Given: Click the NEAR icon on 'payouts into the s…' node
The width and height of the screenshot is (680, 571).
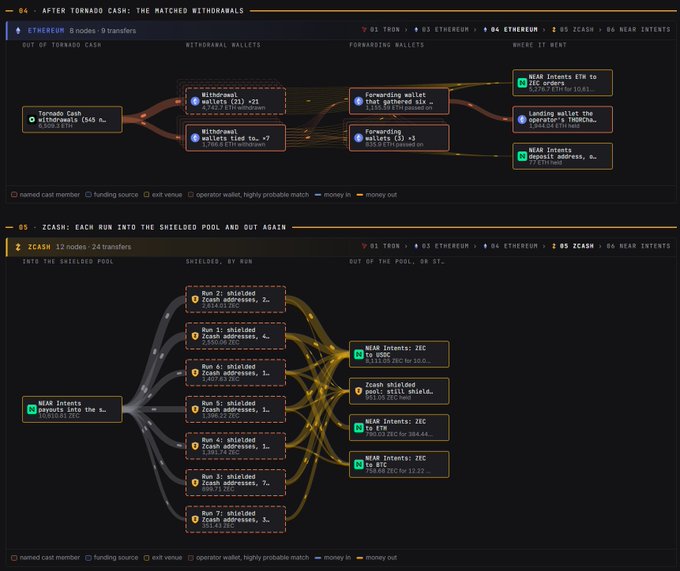Looking at the screenshot, I should 32,409.
